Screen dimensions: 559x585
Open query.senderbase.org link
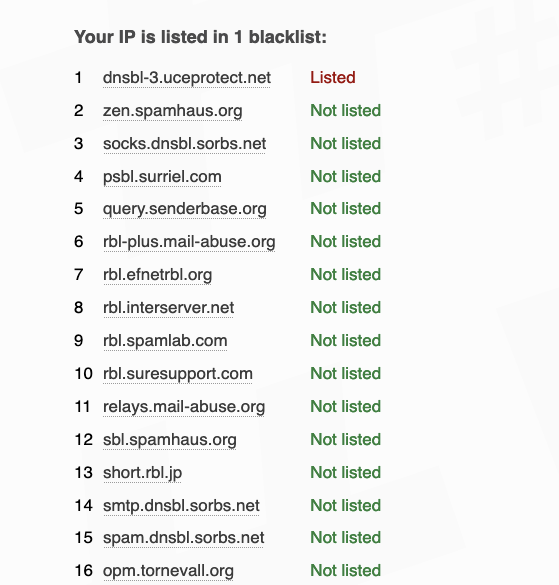coord(185,209)
